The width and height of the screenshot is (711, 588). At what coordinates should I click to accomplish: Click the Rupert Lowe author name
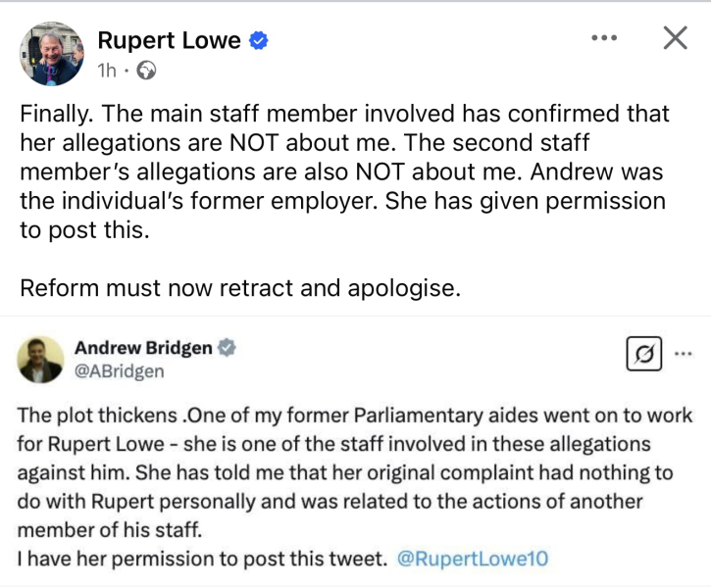tap(169, 40)
